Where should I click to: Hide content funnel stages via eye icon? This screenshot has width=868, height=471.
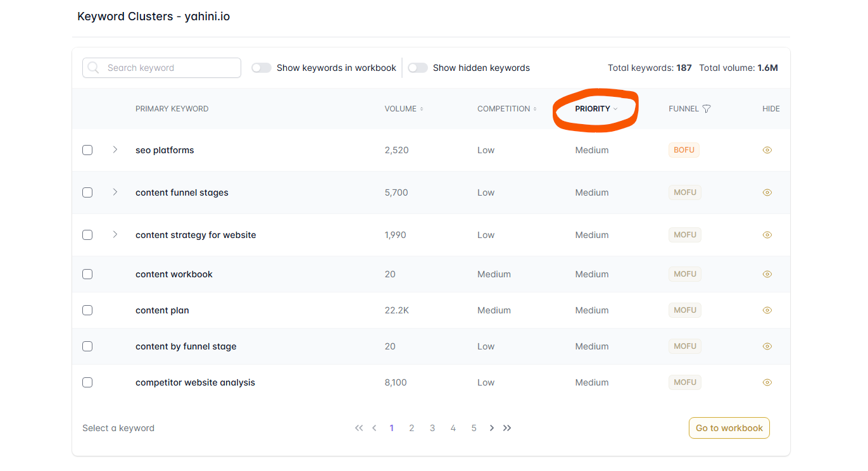tap(767, 192)
